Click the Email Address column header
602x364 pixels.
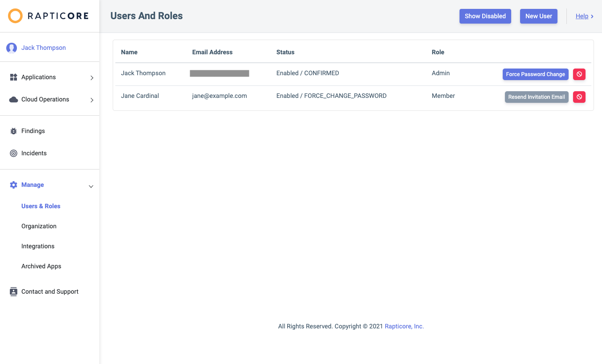[212, 52]
